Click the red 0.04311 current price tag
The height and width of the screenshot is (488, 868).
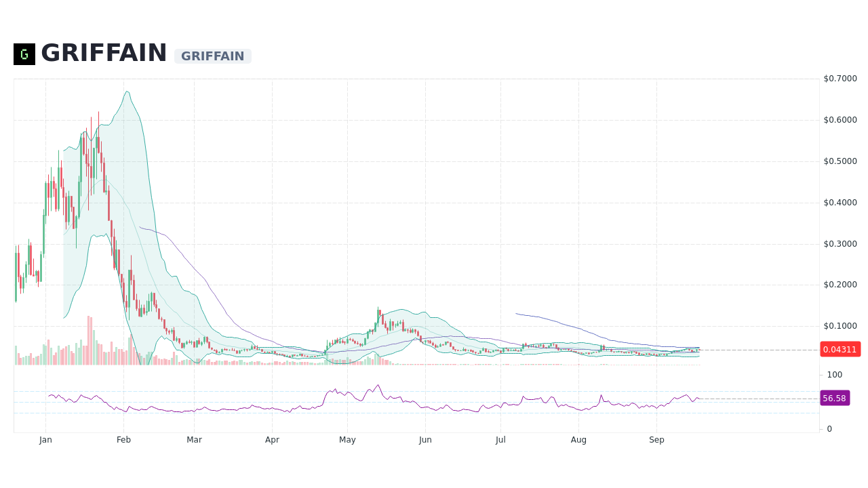coord(840,349)
